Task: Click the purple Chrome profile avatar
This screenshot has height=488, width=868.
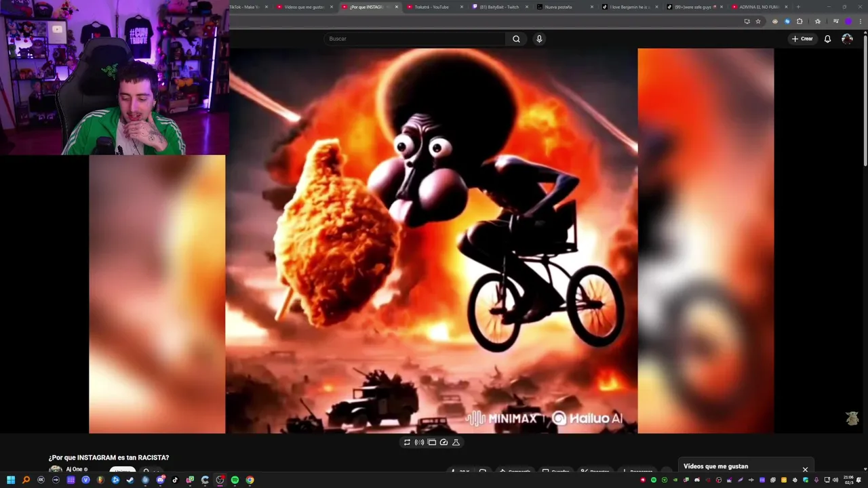Action: pos(848,21)
